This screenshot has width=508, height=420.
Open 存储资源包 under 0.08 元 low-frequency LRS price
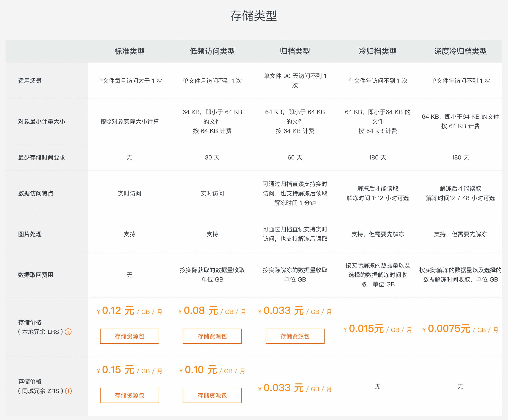click(212, 336)
